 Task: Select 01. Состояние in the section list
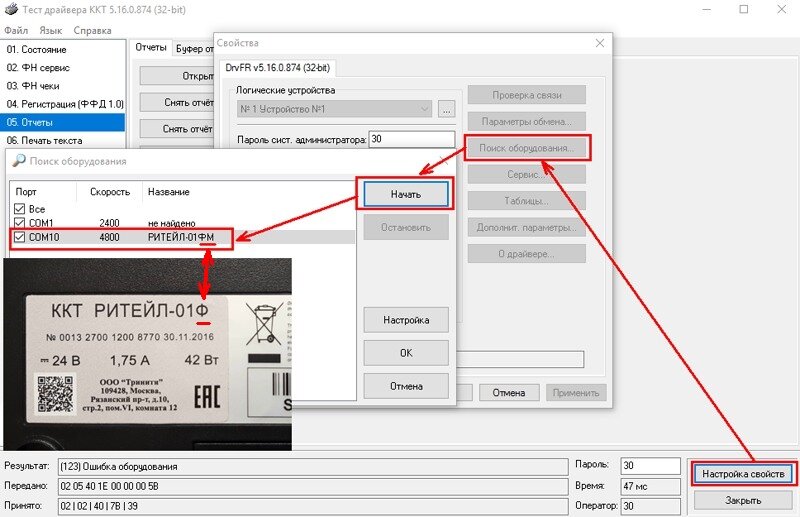[x=37, y=50]
